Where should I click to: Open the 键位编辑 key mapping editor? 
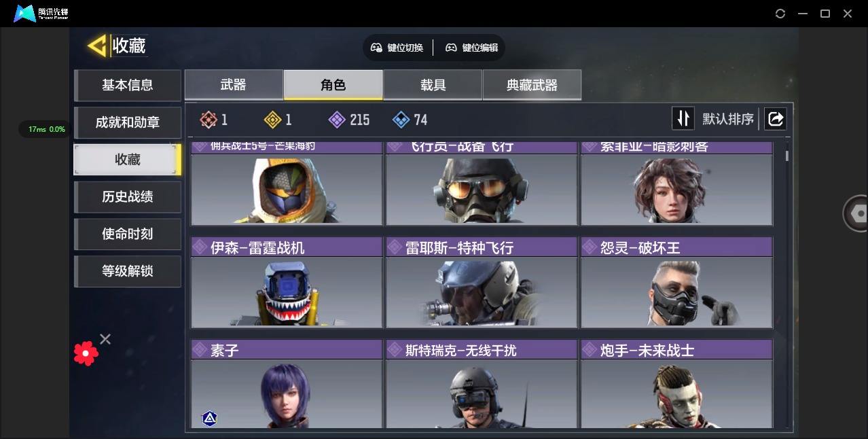(x=472, y=48)
